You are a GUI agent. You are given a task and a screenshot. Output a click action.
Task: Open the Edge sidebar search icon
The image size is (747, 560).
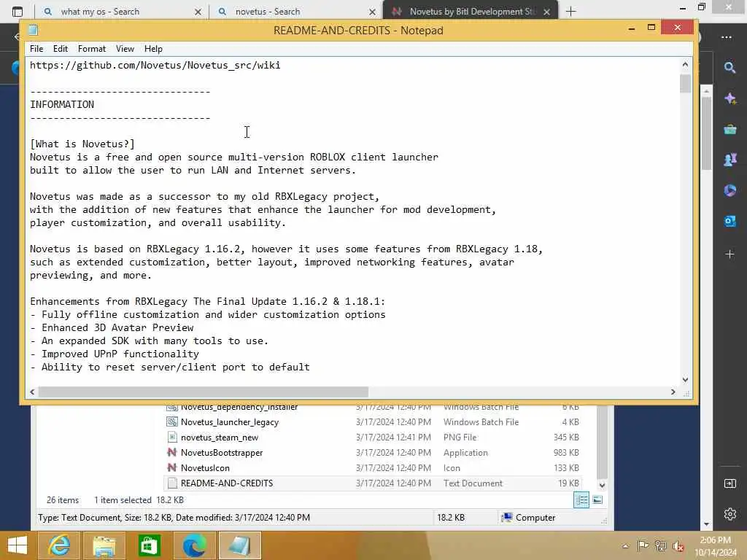click(x=729, y=68)
